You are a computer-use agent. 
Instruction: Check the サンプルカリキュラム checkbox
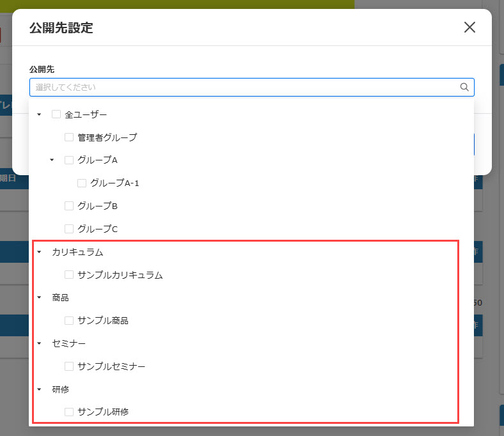click(x=69, y=275)
